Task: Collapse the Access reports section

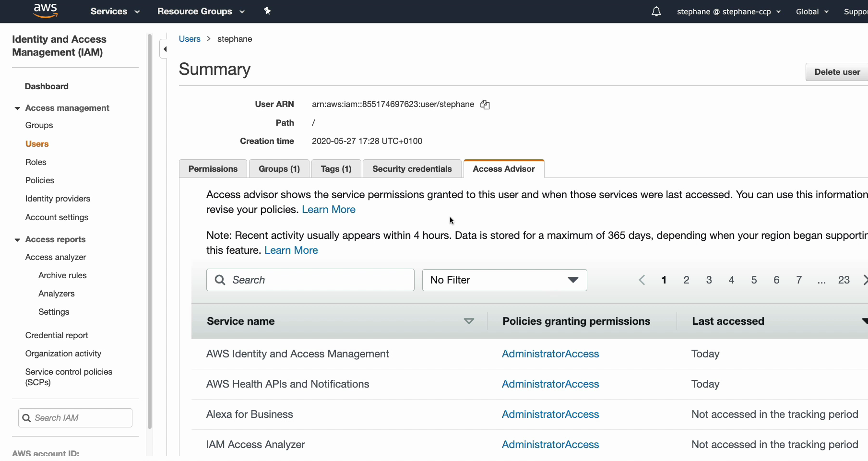Action: click(x=17, y=240)
